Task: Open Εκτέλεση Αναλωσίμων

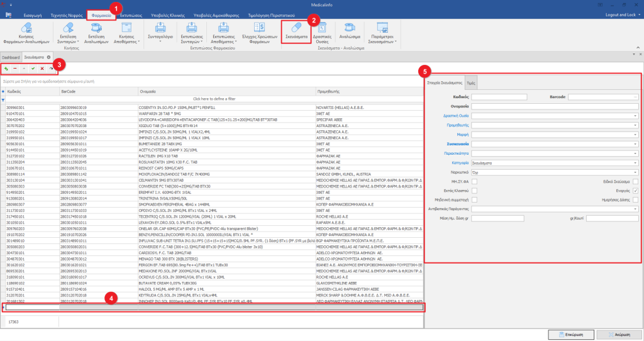Action: pos(96,28)
